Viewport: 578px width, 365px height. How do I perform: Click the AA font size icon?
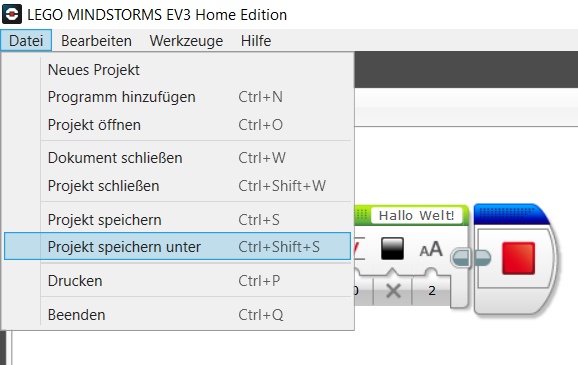click(431, 249)
